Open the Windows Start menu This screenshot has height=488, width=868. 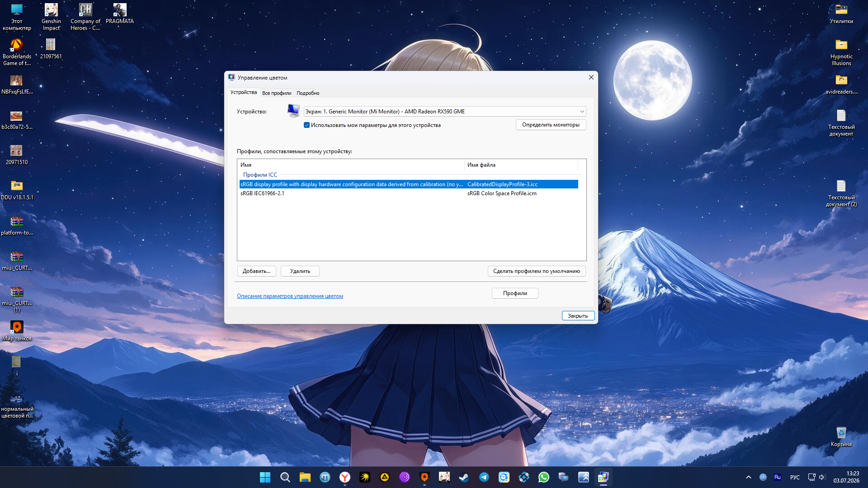pos(265,477)
